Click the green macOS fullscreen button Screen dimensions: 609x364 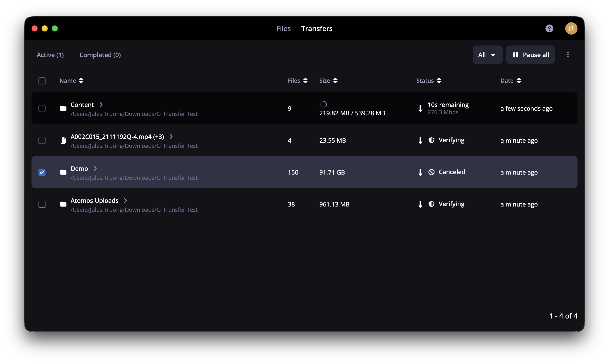pyautogui.click(x=55, y=28)
